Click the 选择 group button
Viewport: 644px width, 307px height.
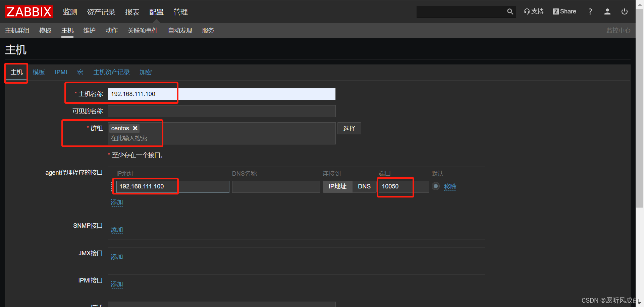point(349,128)
